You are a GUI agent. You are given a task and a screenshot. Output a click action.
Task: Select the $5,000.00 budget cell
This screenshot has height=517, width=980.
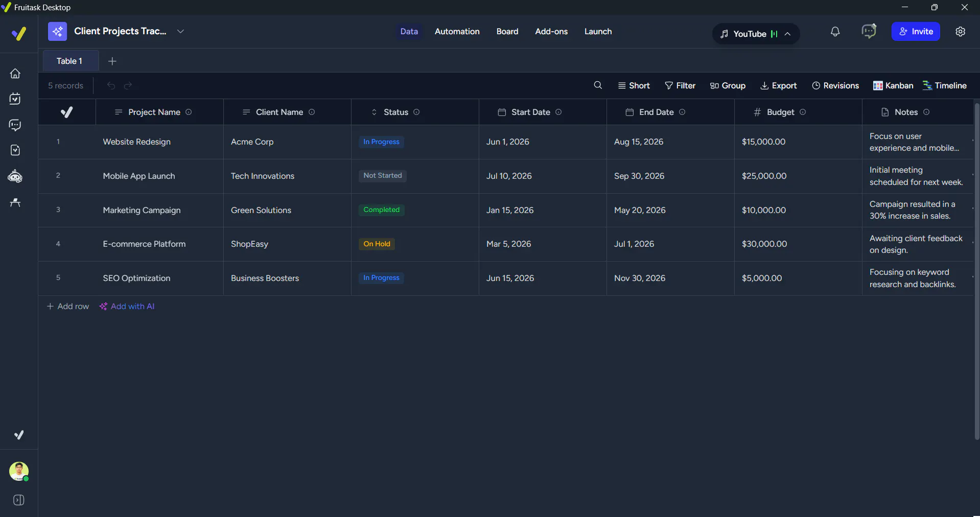[798, 278]
